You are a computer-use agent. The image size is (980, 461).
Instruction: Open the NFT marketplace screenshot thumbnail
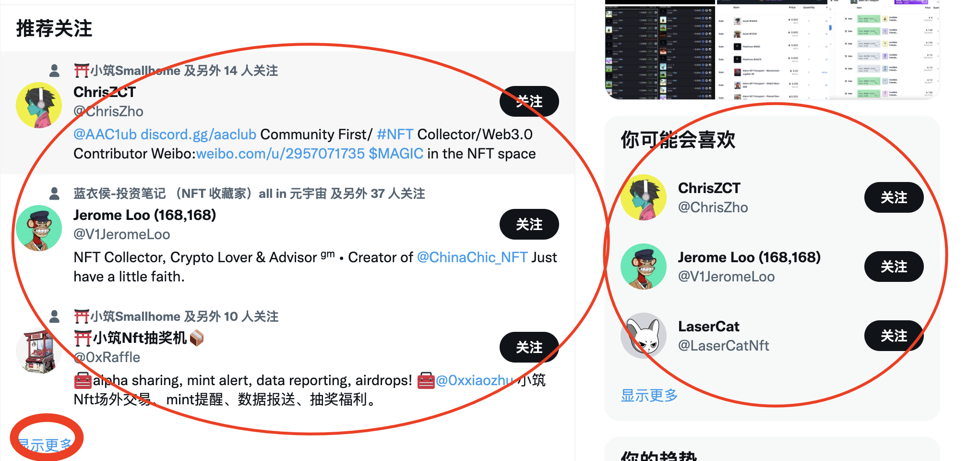pos(772,49)
